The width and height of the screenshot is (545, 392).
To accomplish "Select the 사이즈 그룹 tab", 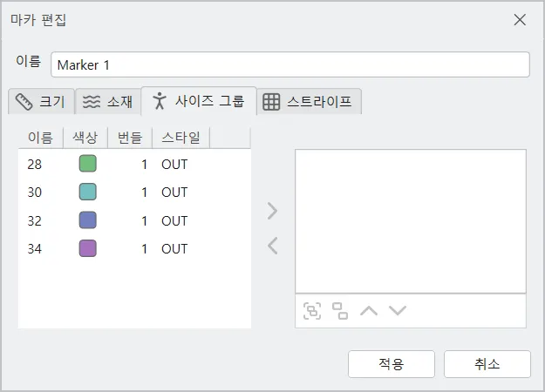I will (x=199, y=101).
